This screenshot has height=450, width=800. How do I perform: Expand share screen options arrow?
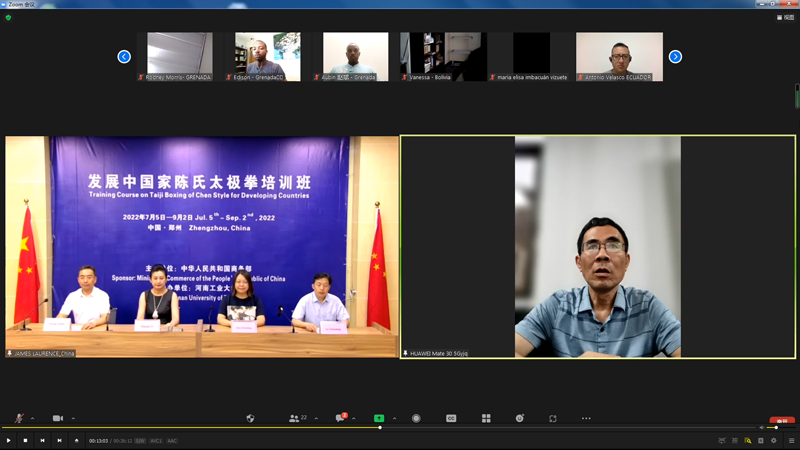pos(394,418)
